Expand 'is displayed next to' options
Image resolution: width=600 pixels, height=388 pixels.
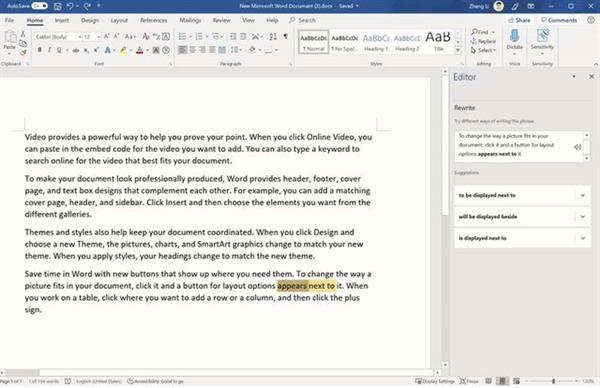[x=583, y=238]
